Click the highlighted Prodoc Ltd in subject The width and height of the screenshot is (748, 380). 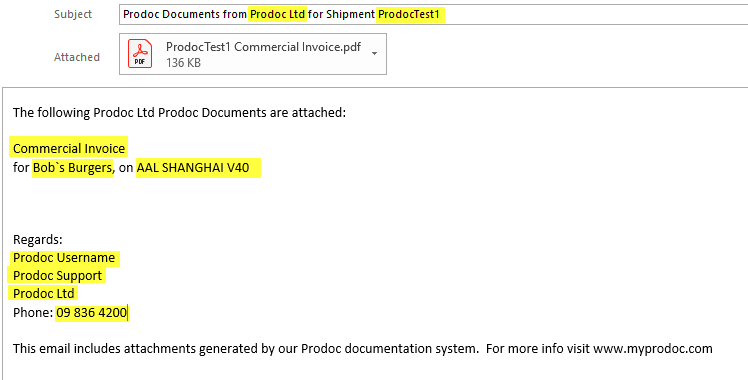277,14
